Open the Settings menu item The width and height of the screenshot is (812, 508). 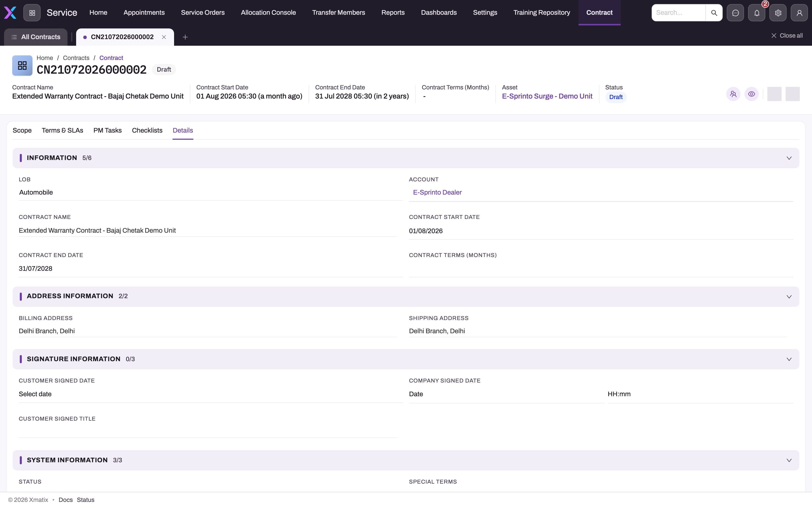[485, 12]
